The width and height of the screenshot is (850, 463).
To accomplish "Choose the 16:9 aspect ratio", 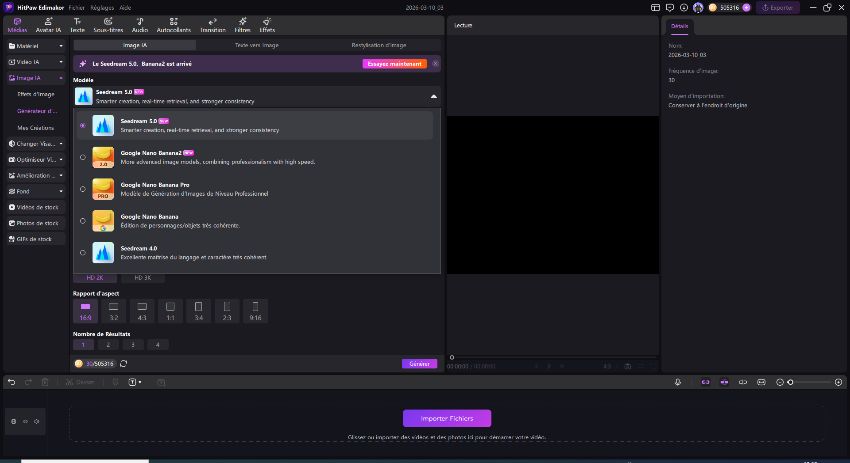I will pos(86,311).
